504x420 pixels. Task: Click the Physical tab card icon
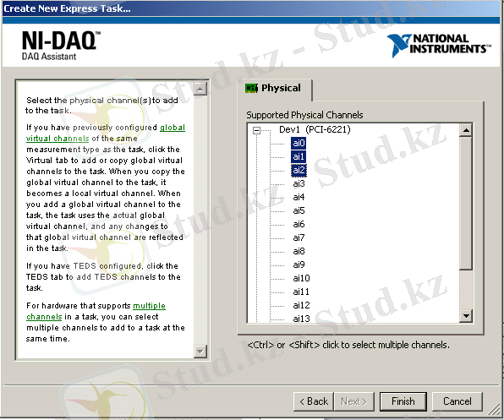click(251, 88)
